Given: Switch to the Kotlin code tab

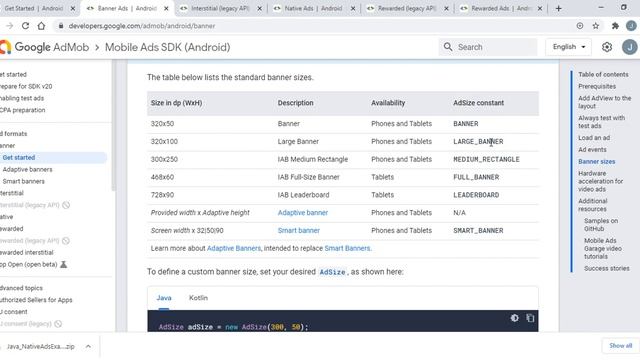Looking at the screenshot, I should click(198, 298).
